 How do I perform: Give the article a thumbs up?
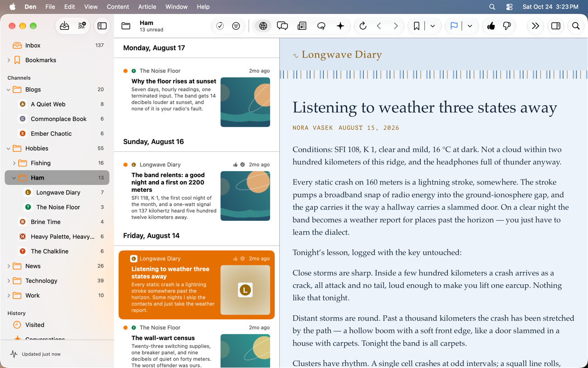(491, 26)
